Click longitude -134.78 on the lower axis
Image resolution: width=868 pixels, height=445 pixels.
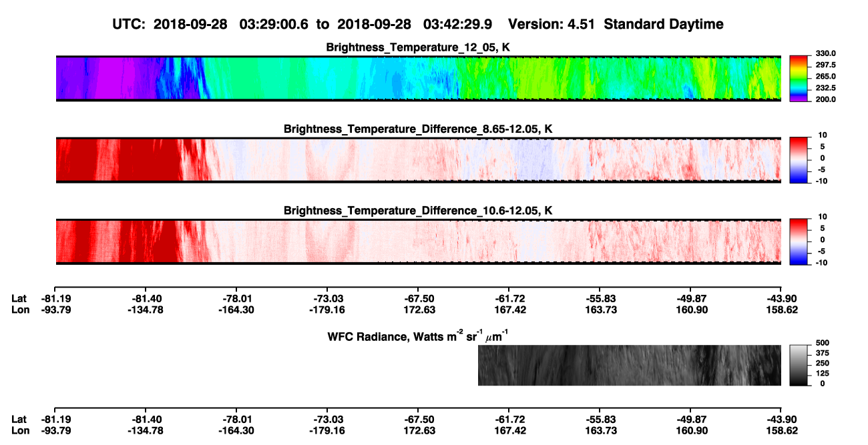click(146, 430)
